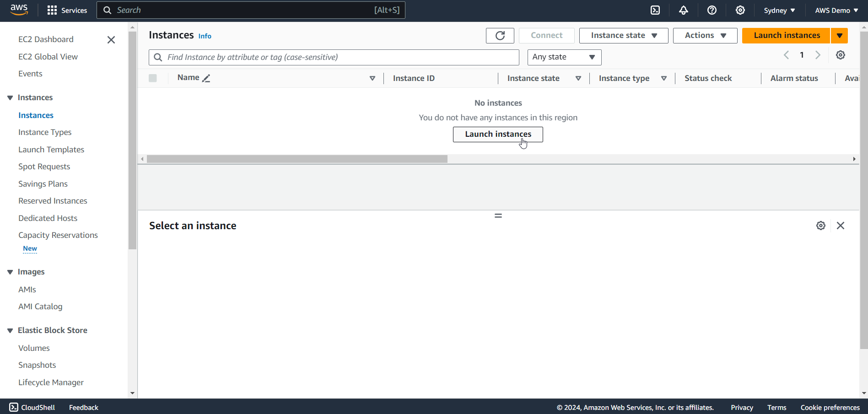Click the orange Launch instances button
The height and width of the screenshot is (414, 868).
(x=787, y=36)
